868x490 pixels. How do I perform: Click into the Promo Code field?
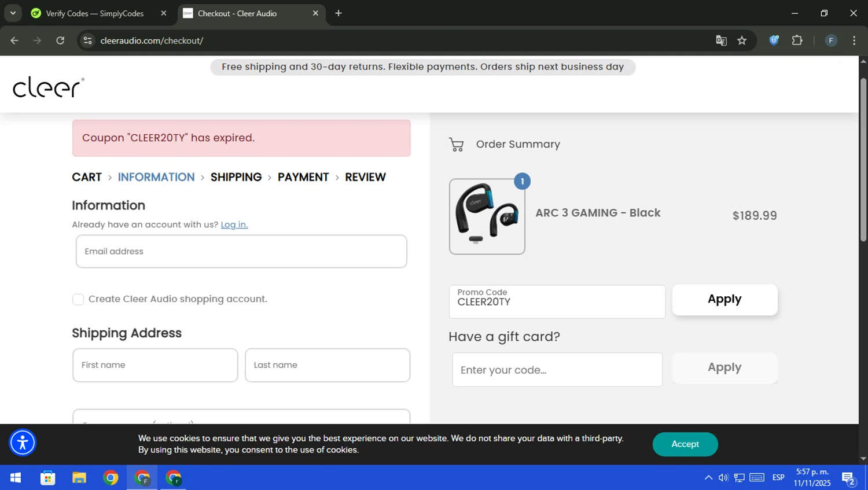pos(557,301)
